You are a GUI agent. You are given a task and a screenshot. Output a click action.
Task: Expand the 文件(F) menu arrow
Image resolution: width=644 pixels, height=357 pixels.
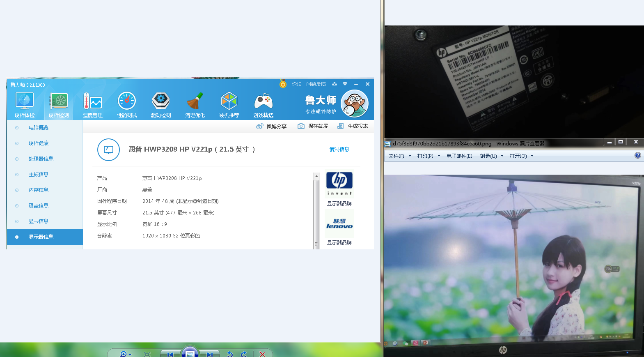410,156
